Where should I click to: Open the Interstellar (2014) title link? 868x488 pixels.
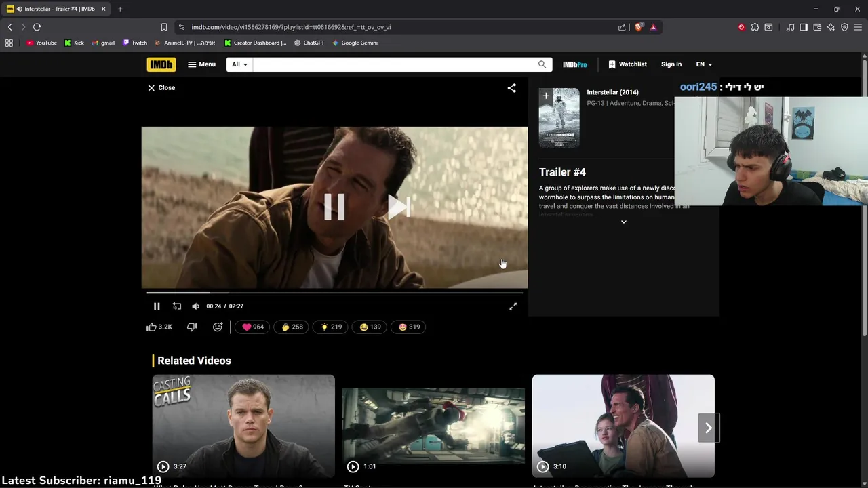click(x=612, y=92)
